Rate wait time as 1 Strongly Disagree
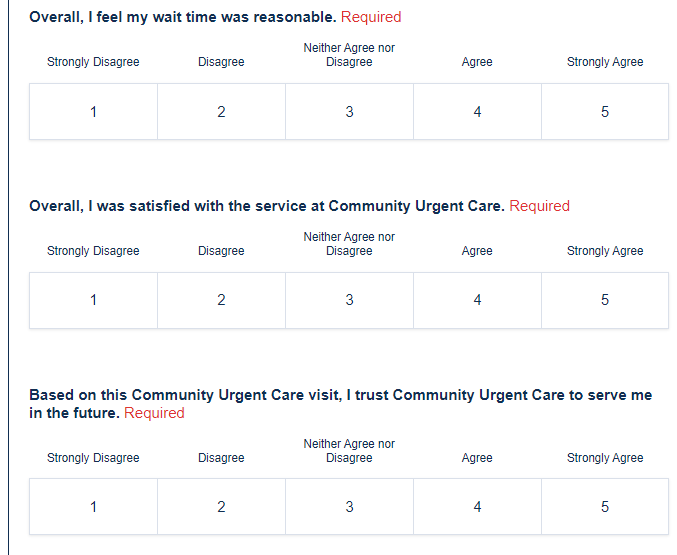Image resolution: width=677 pixels, height=555 pixels. click(x=93, y=112)
